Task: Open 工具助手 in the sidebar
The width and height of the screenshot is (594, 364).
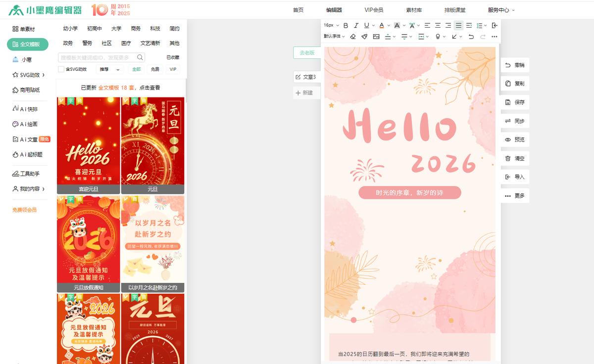Action: (26, 174)
